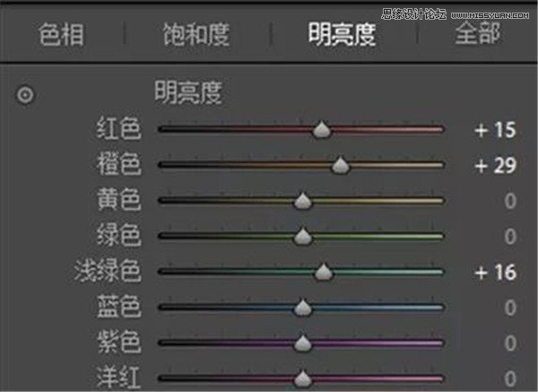This screenshot has height=392, width=538.
Task: Click the 红色 luminance slider handle
Action: click(322, 131)
